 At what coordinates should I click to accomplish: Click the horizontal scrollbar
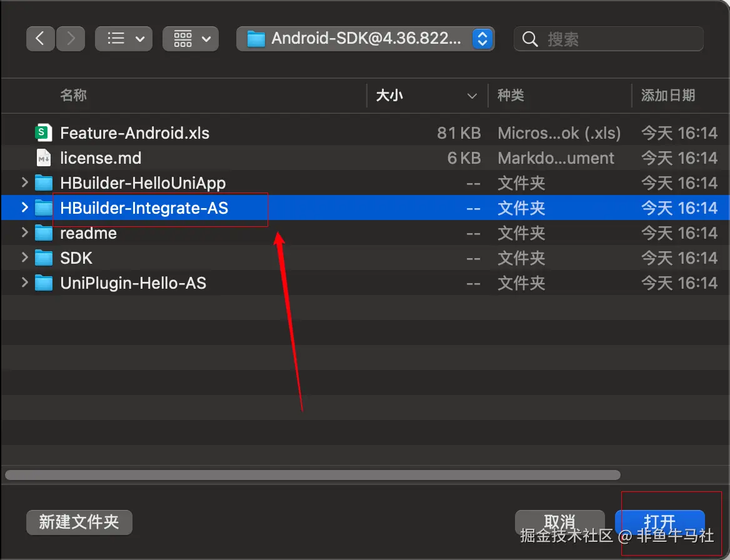312,475
